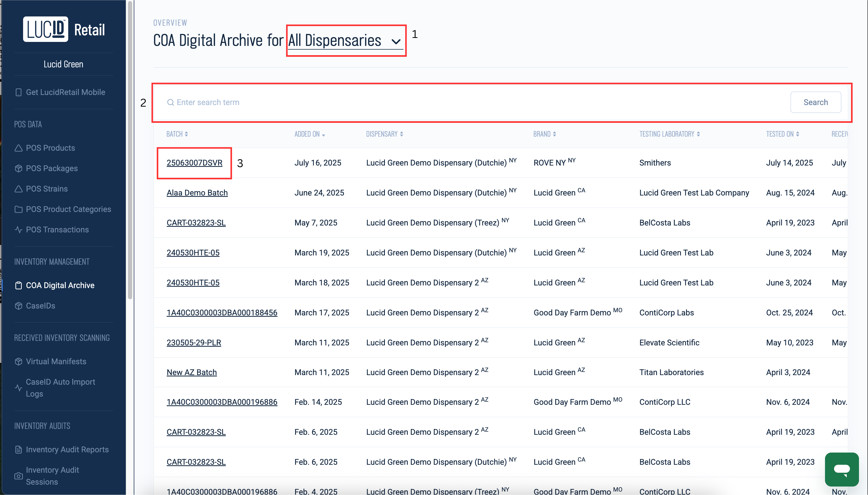Click the Lucid Green Test Lab Company cell
Image resolution: width=868 pixels, height=495 pixels.
coord(694,193)
